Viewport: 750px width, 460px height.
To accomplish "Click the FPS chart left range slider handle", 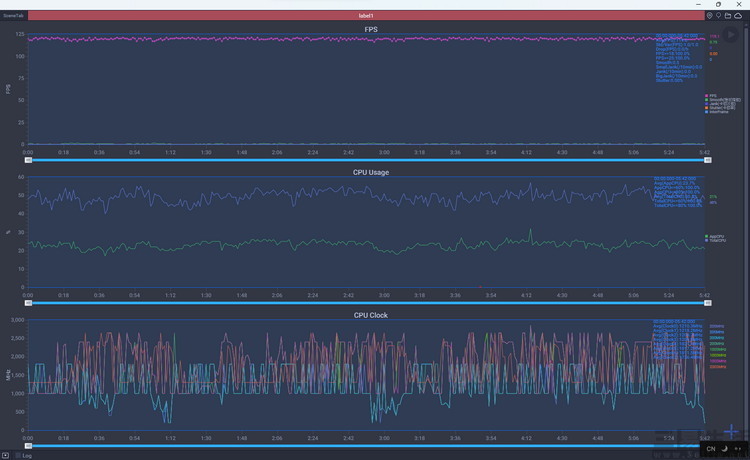I will tap(28, 160).
